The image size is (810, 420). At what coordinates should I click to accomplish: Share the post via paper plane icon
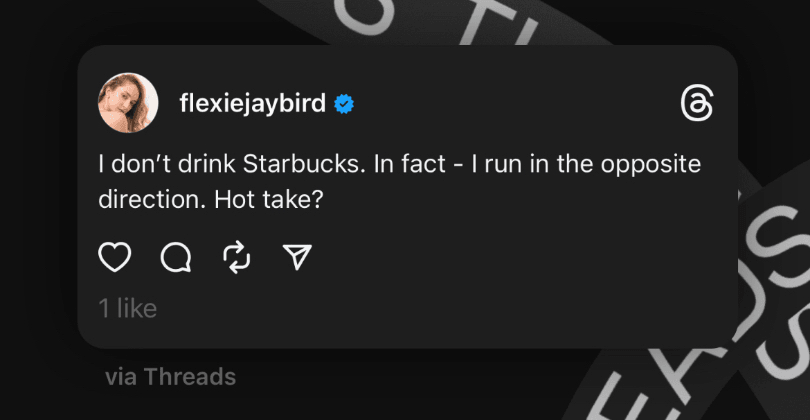(x=295, y=258)
